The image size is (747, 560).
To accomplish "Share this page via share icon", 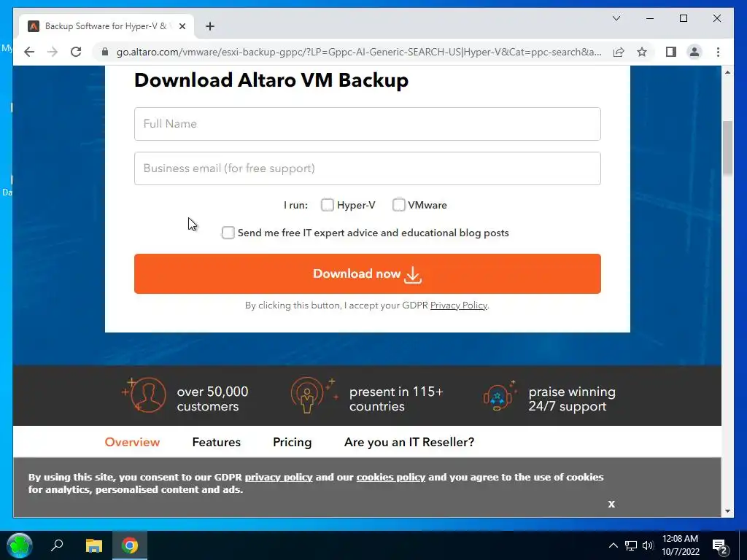I will click(x=619, y=52).
